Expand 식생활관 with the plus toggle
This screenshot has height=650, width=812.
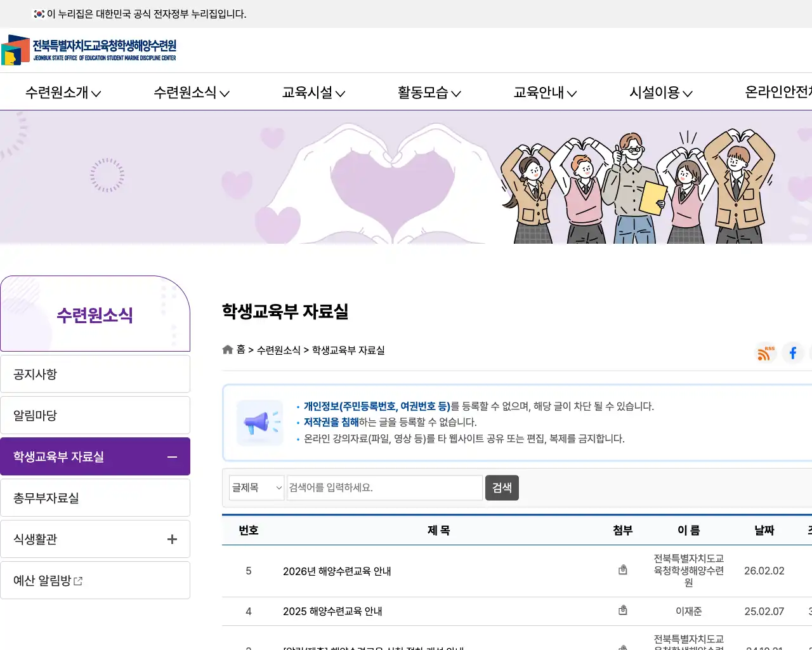171,538
